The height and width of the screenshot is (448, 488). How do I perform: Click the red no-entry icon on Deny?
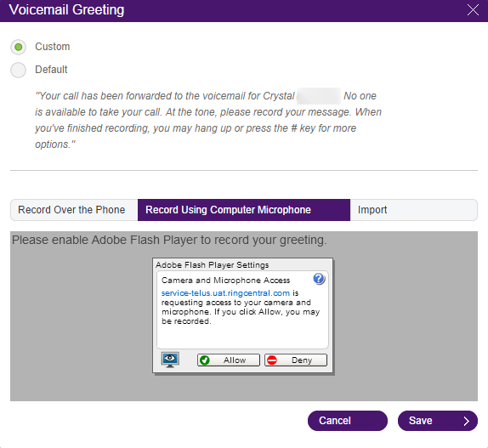click(272, 360)
